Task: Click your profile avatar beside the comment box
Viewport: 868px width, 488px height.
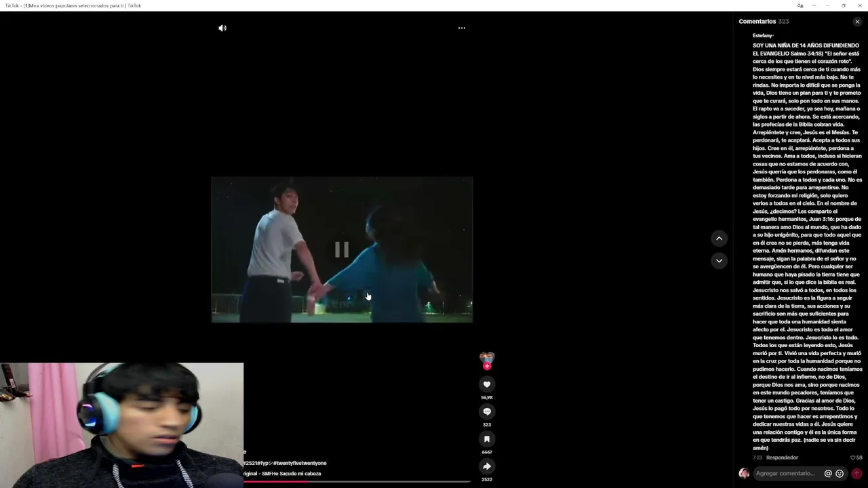Action: point(744,474)
